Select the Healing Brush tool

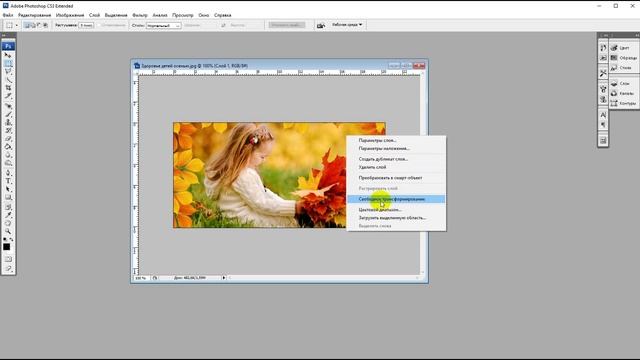pos(8,106)
